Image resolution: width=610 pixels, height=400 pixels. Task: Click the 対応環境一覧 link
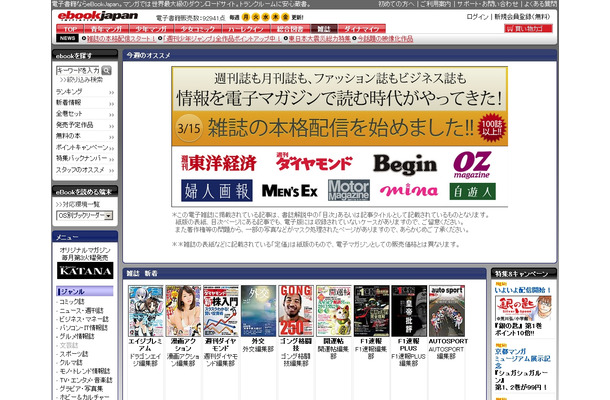tap(78, 204)
